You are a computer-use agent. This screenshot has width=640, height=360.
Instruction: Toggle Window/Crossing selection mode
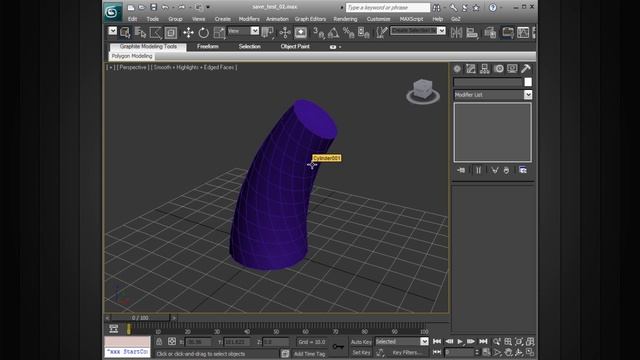point(171,32)
